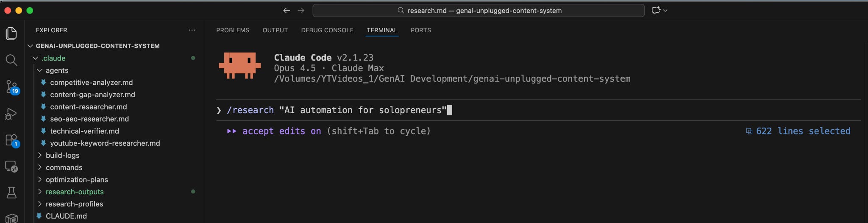Click the Claude Code prompt input line
This screenshot has width=868, height=223.
coord(538,110)
